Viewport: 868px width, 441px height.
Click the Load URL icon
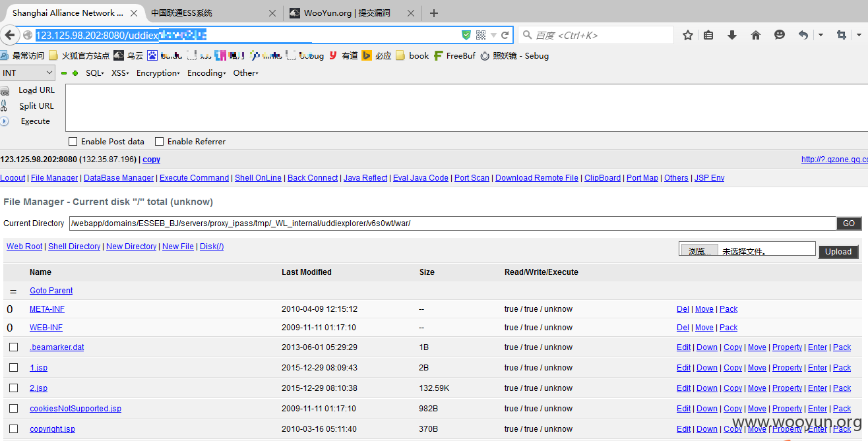pyautogui.click(x=5, y=91)
